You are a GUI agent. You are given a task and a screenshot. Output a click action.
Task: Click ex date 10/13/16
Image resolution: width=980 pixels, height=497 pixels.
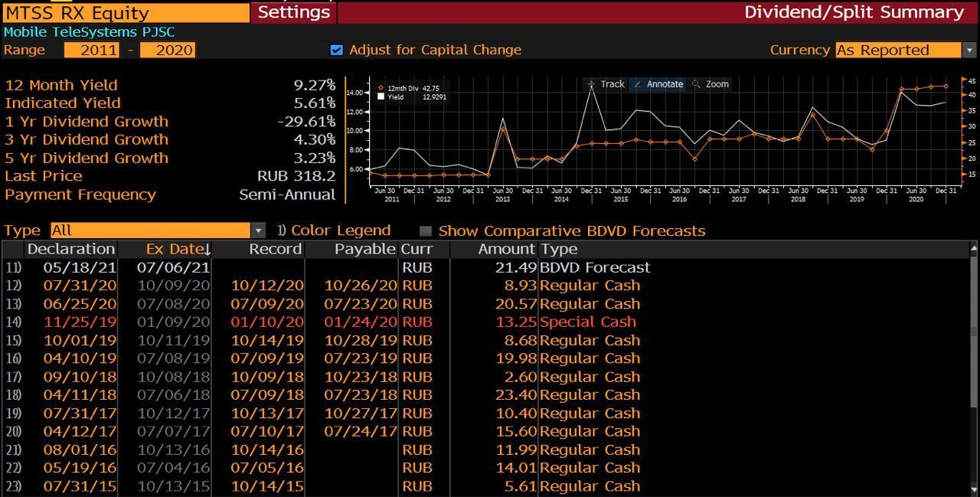[x=173, y=450]
